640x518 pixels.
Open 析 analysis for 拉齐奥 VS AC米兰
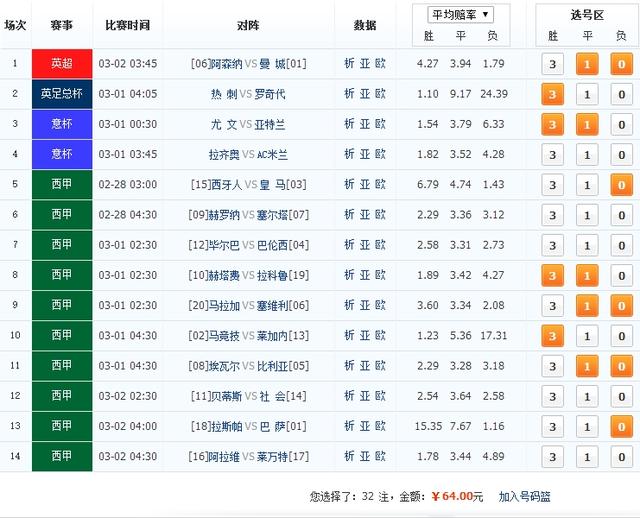[x=349, y=154]
